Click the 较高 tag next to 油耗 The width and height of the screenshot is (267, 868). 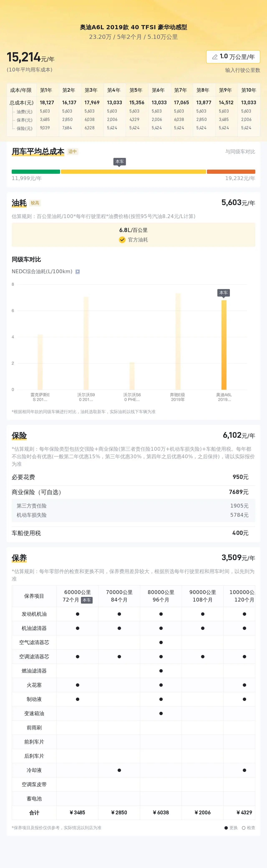click(x=35, y=203)
